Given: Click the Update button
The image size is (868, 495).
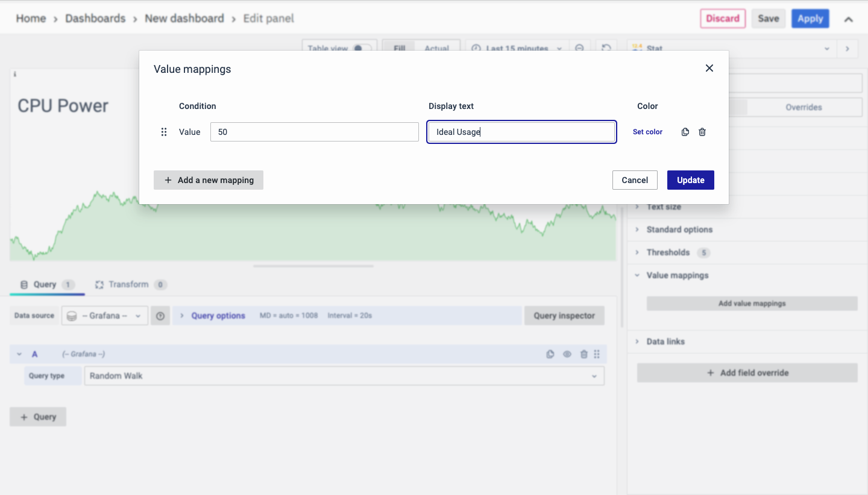Looking at the screenshot, I should [690, 180].
